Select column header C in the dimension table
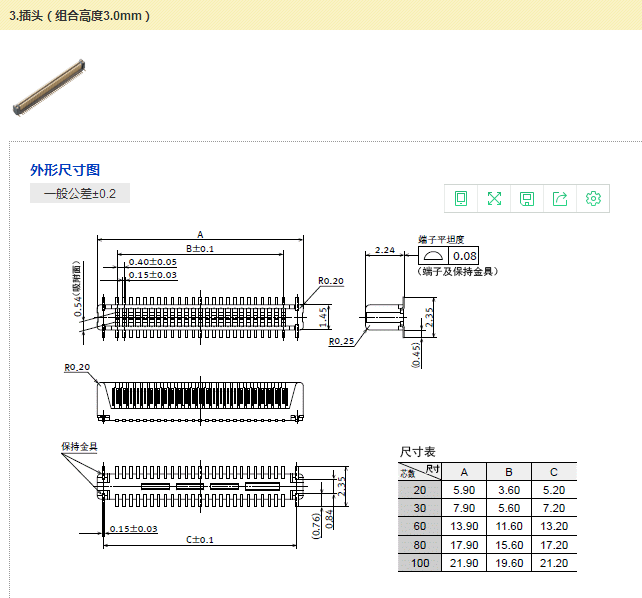The image size is (642, 598). click(554, 472)
